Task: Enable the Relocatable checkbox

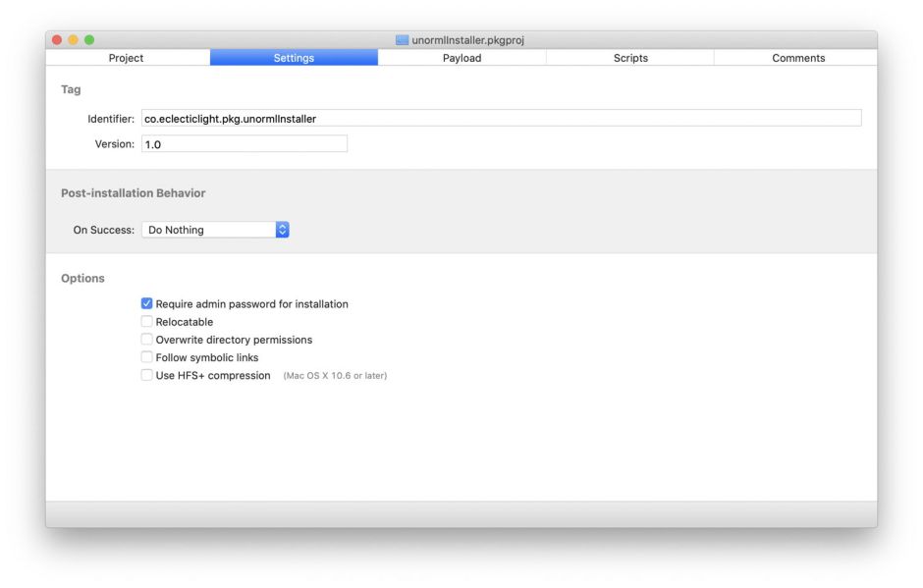Action: [147, 322]
